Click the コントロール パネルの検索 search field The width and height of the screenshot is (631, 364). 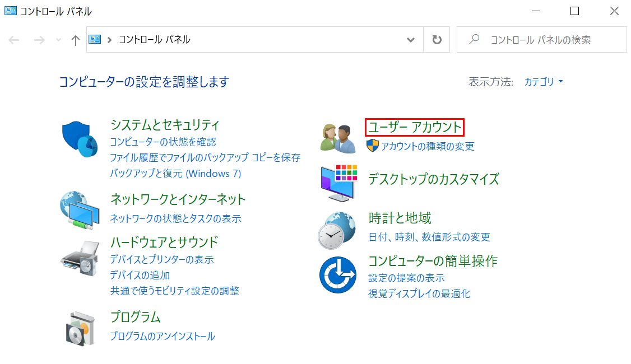pyautogui.click(x=542, y=39)
